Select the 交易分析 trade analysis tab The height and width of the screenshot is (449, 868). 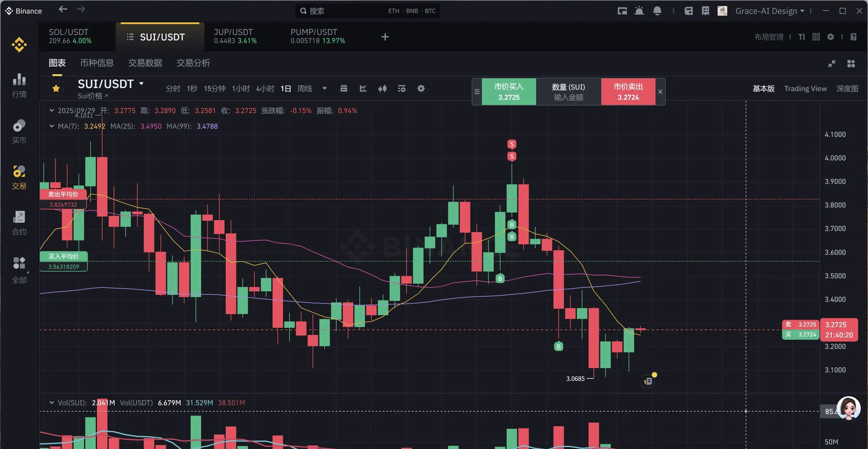193,63
